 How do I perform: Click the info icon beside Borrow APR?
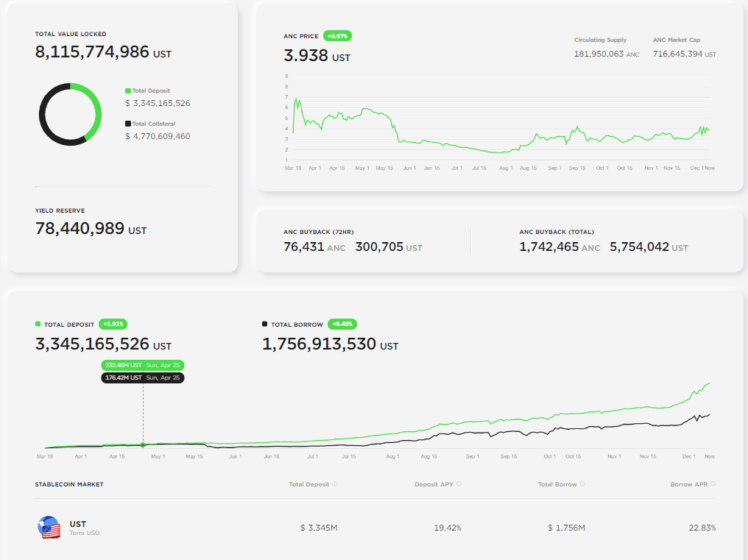coord(713,484)
